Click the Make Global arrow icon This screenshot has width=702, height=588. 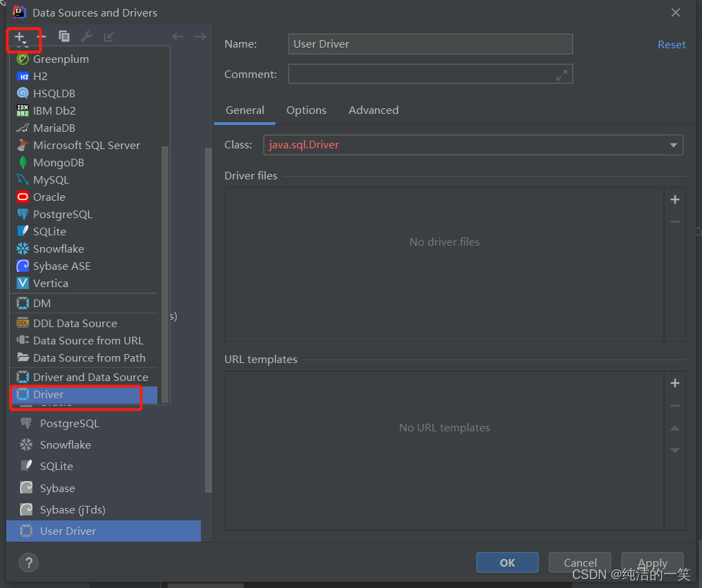coord(109,37)
